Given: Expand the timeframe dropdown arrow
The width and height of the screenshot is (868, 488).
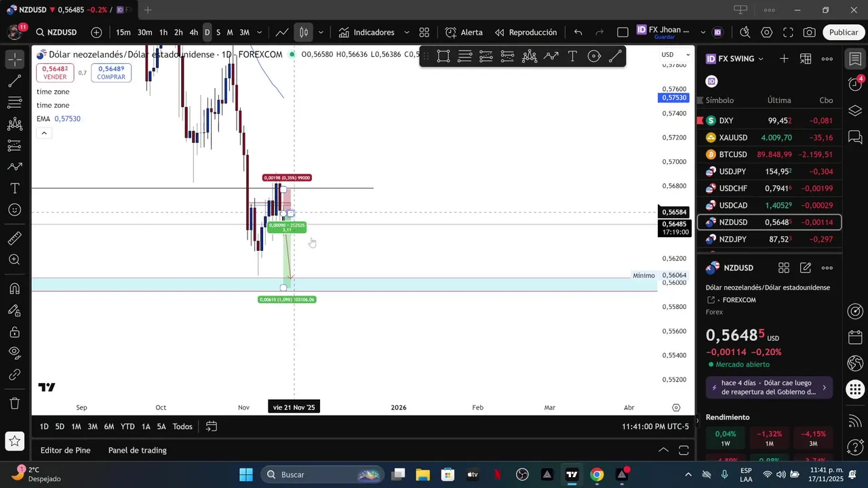Looking at the screenshot, I should (260, 33).
